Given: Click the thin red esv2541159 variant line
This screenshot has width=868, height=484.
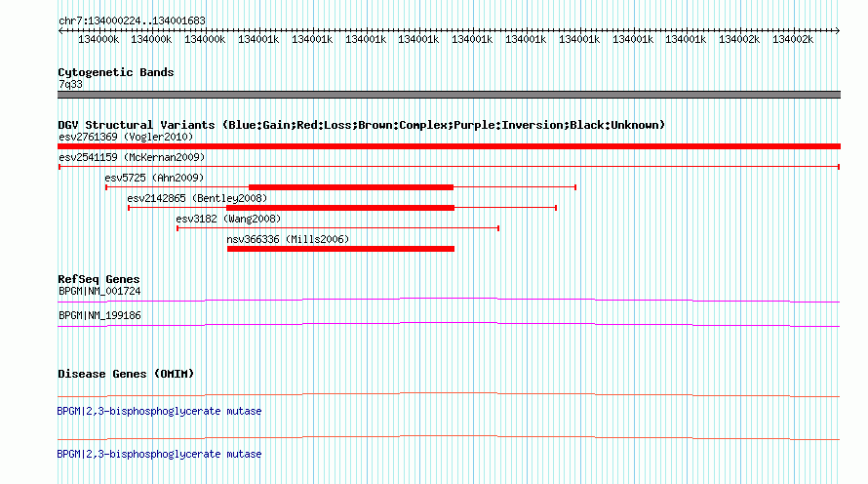Looking at the screenshot, I should coord(449,167).
